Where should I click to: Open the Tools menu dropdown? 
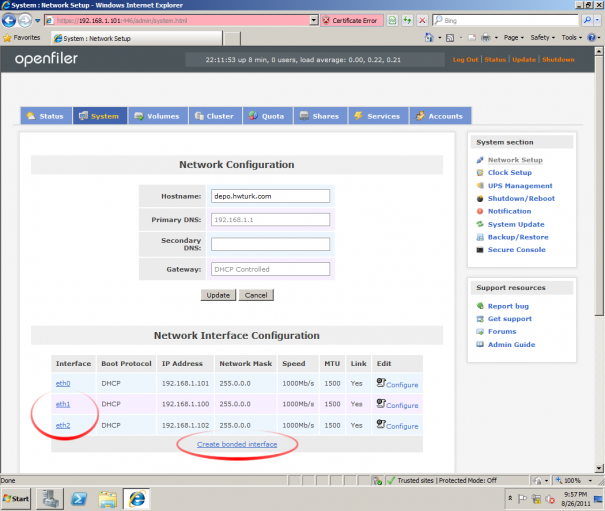(571, 37)
